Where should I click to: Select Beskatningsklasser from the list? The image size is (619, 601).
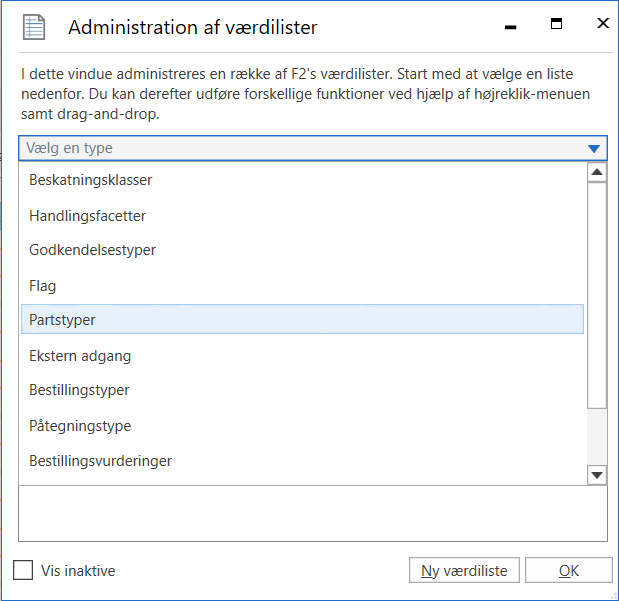click(90, 180)
